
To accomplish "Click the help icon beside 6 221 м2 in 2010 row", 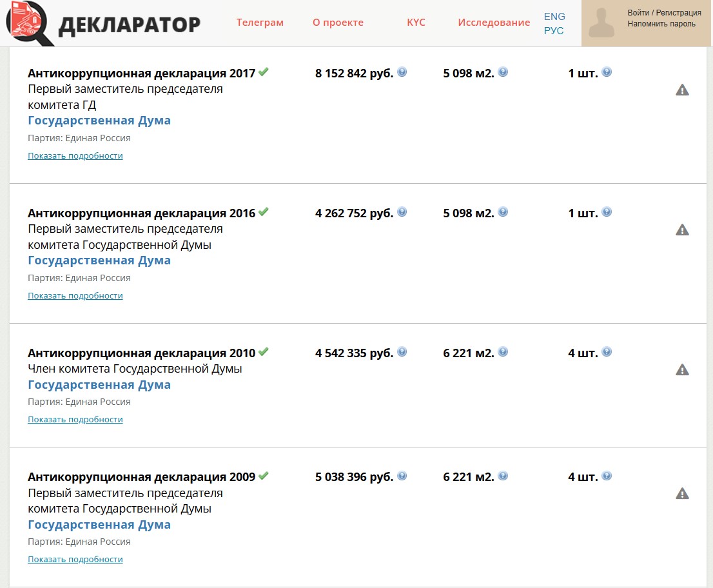I will (503, 352).
